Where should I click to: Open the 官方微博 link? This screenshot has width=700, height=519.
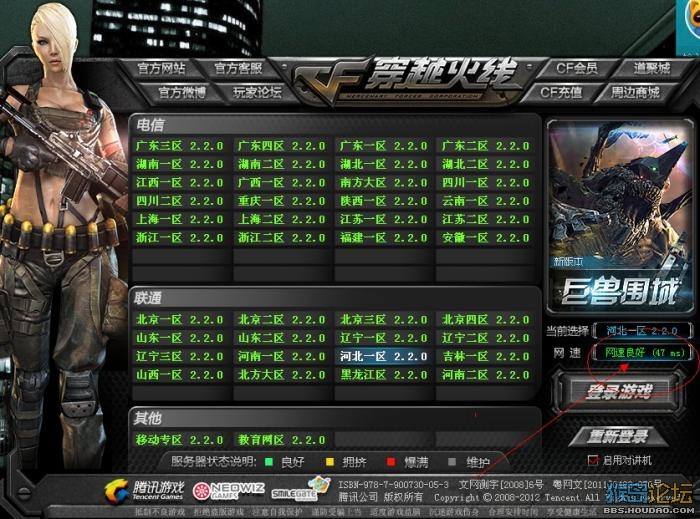click(182, 92)
